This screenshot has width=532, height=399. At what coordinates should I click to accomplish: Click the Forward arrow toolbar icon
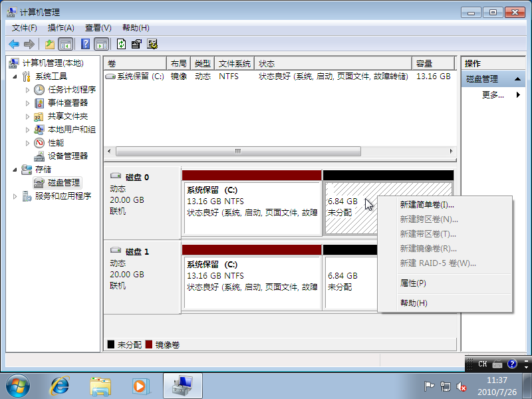29,44
